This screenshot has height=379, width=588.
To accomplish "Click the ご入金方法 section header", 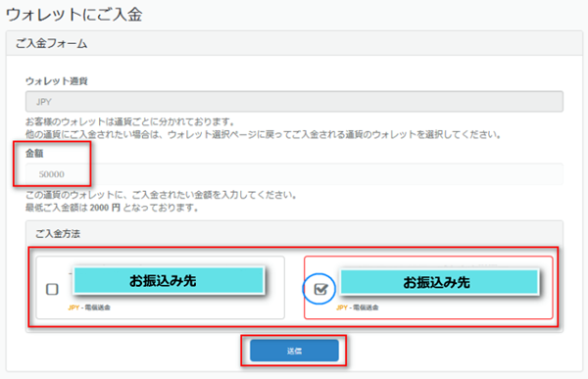I will tap(294, 233).
